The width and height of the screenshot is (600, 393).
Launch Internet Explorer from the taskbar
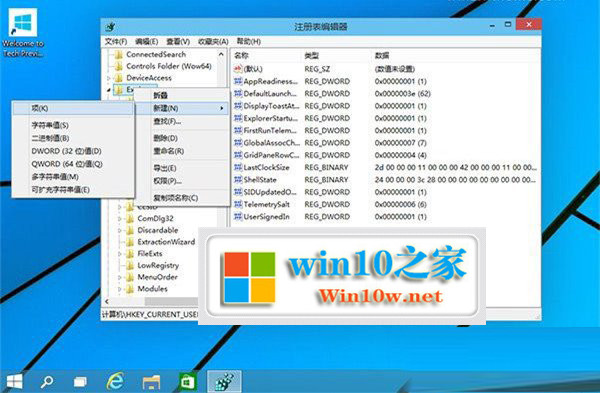115,381
